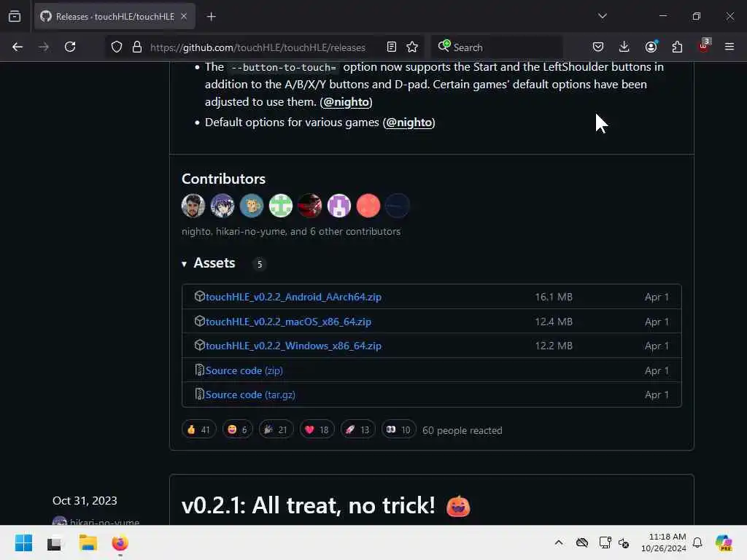Screen dimensions: 747x560
Task: View the purple pixel identicon avatar
Action: click(x=339, y=206)
